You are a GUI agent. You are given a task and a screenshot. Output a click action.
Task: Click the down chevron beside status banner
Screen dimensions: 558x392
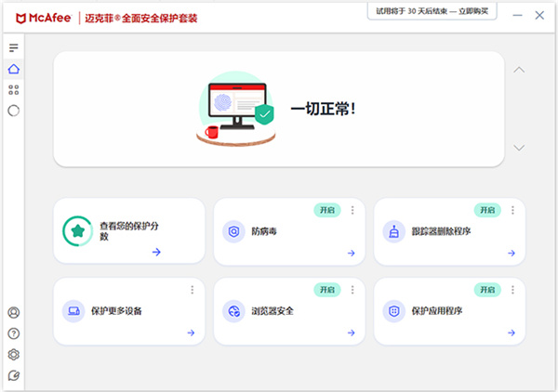pos(519,148)
